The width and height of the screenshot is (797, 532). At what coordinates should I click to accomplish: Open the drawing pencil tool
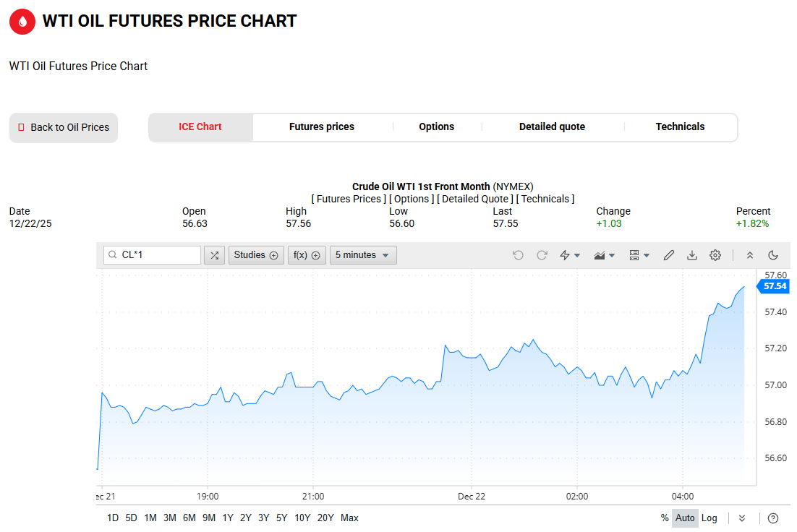tap(669, 255)
